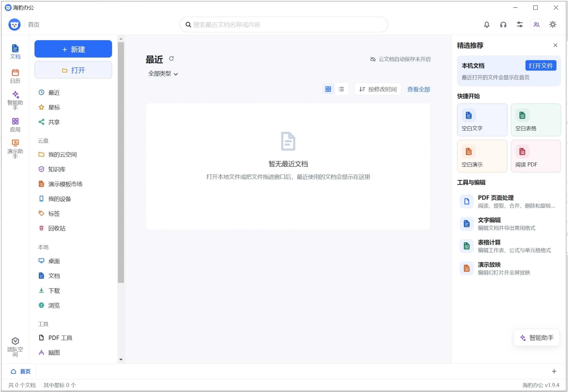Image resolution: width=568 pixels, height=392 pixels.
Task: Switch to grid view
Action: click(328, 89)
